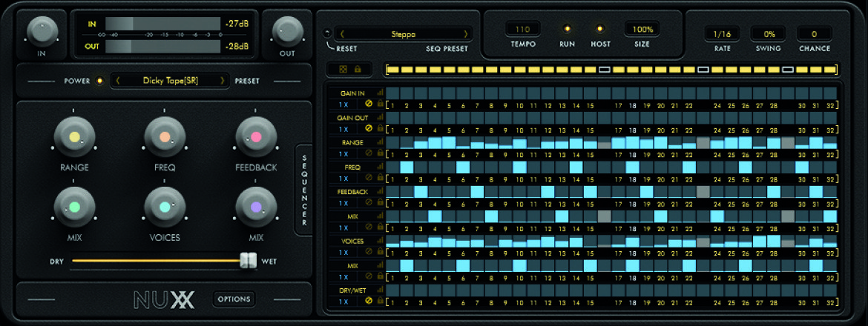The width and height of the screenshot is (868, 326).
Task: Click the bars icon next to FEEDBACK label
Action: (x=381, y=191)
